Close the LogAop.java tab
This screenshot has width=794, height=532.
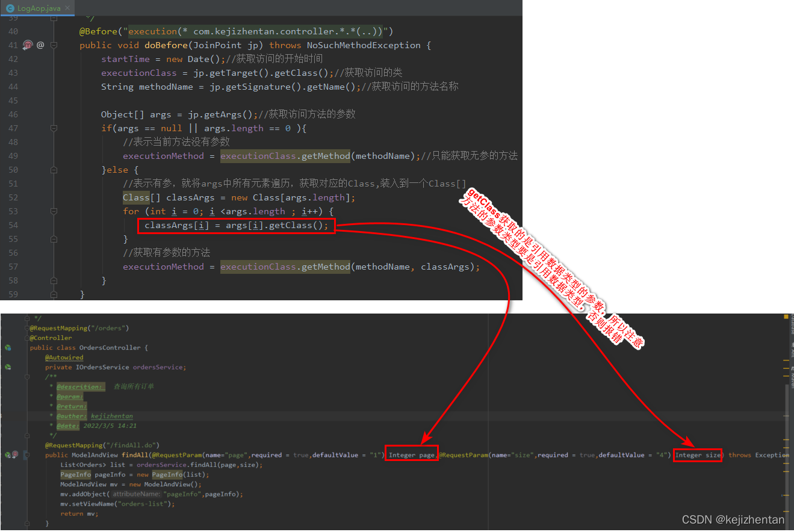67,8
